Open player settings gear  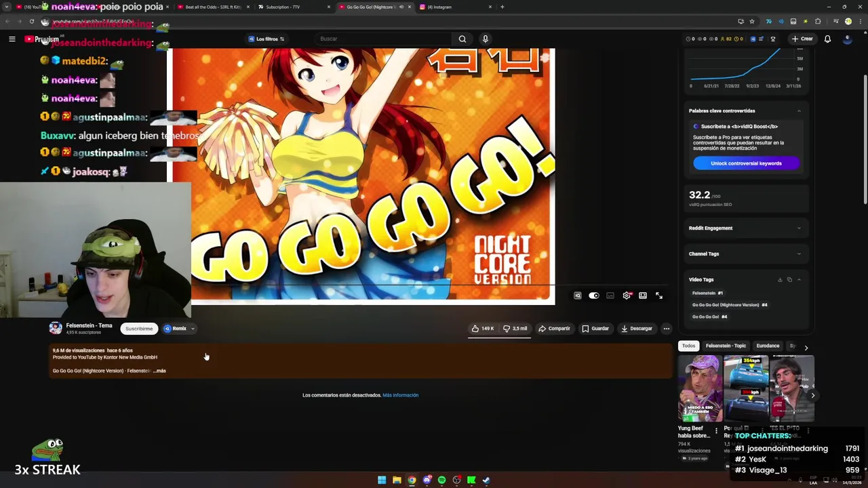[627, 296]
